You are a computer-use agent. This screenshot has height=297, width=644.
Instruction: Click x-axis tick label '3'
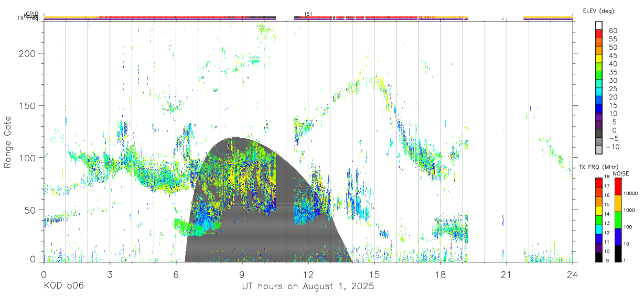[110, 274]
